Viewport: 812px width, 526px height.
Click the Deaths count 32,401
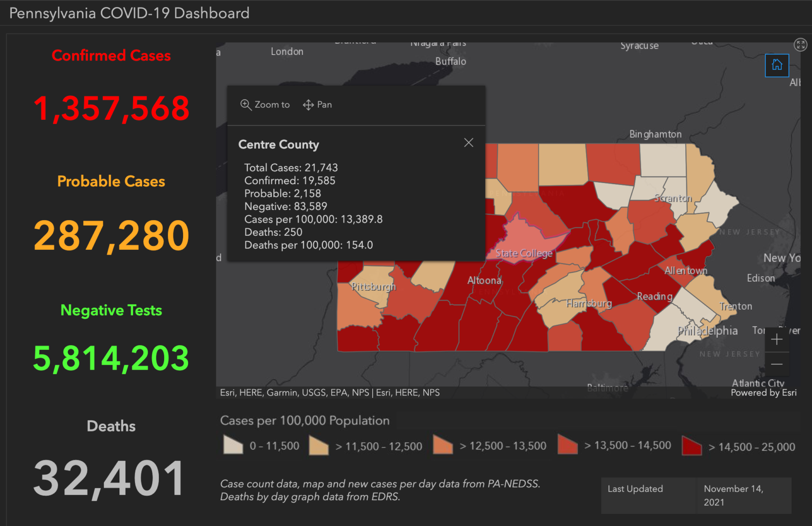(108, 478)
